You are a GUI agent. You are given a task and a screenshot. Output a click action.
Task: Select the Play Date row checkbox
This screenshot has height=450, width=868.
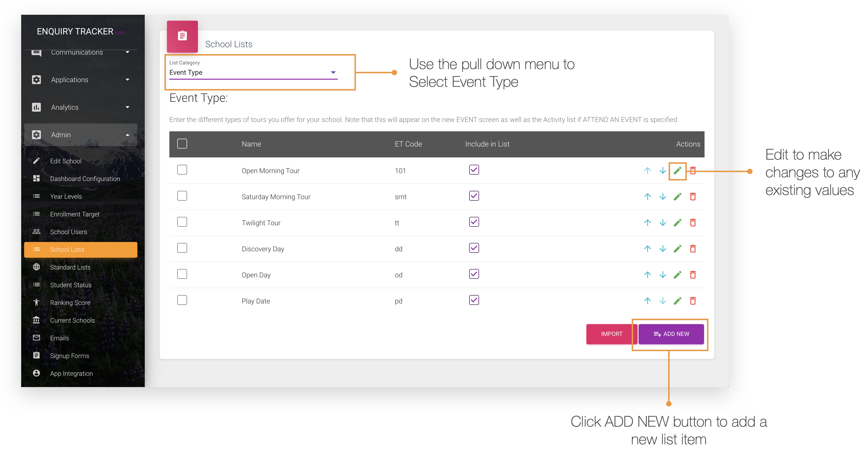click(x=182, y=300)
